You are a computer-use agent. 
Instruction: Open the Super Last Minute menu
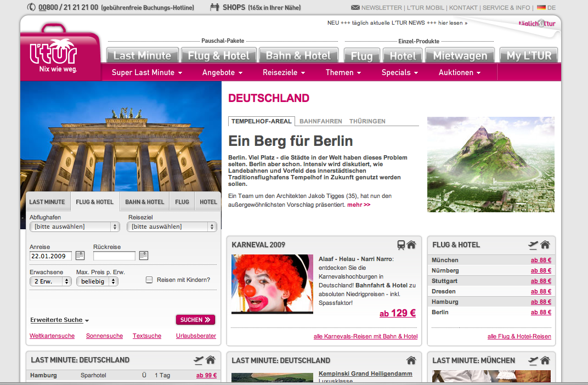pyautogui.click(x=147, y=72)
